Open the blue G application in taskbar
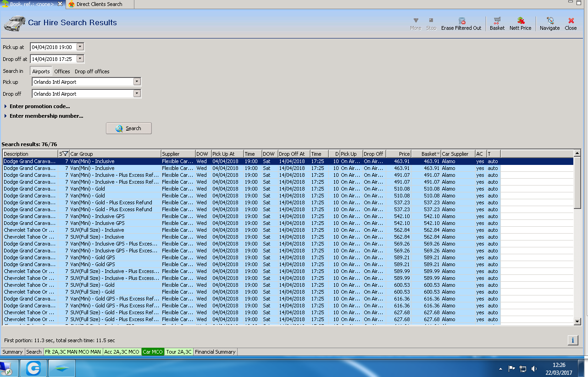The image size is (588, 377). pyautogui.click(x=34, y=368)
